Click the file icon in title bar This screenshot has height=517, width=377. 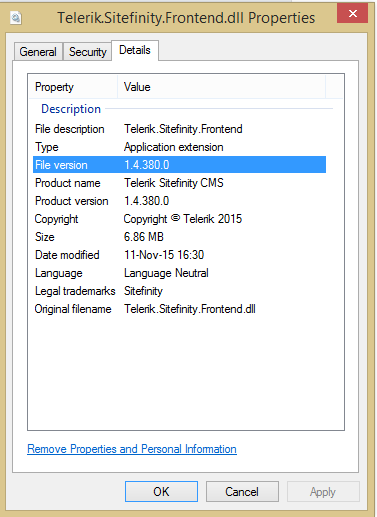tap(16, 18)
